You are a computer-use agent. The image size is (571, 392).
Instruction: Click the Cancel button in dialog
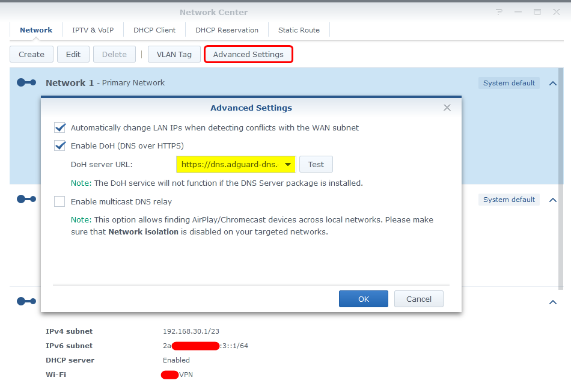click(419, 299)
